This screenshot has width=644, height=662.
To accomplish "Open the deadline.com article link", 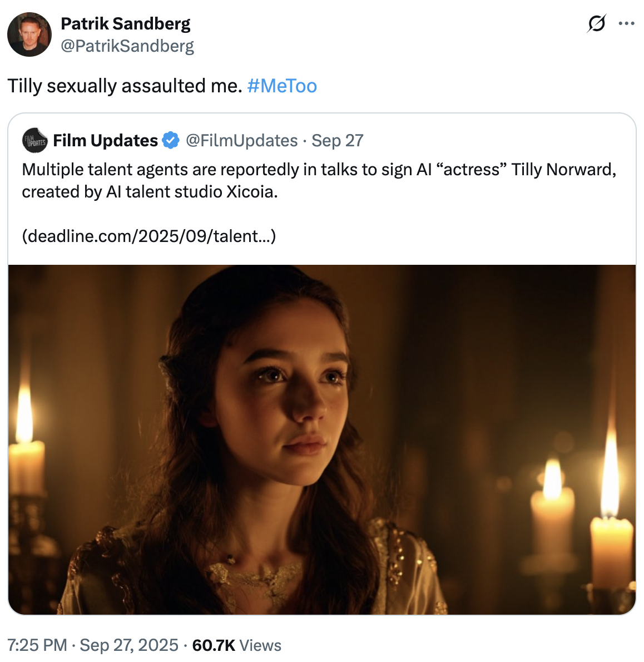I will 149,236.
